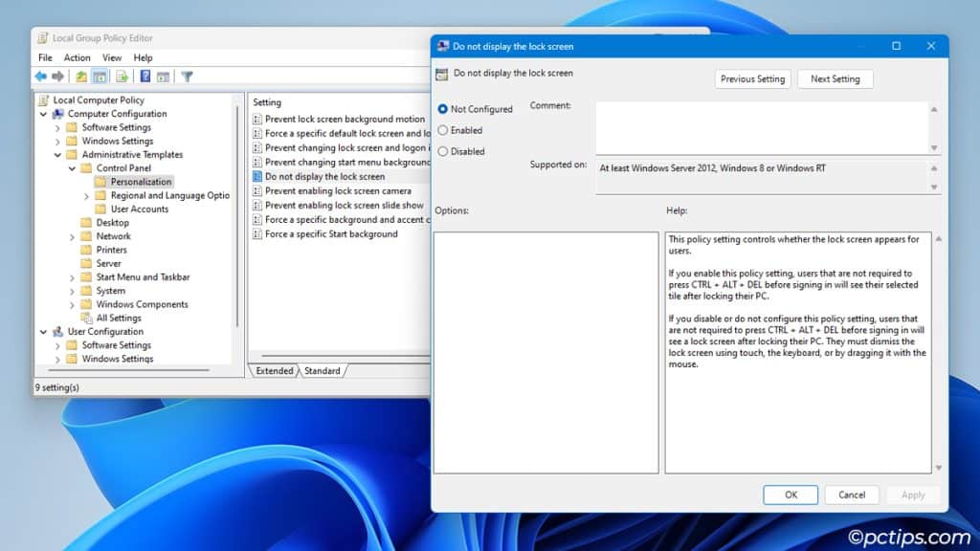Click the Export List toolbar icon
This screenshot has height=551, width=980.
(122, 77)
